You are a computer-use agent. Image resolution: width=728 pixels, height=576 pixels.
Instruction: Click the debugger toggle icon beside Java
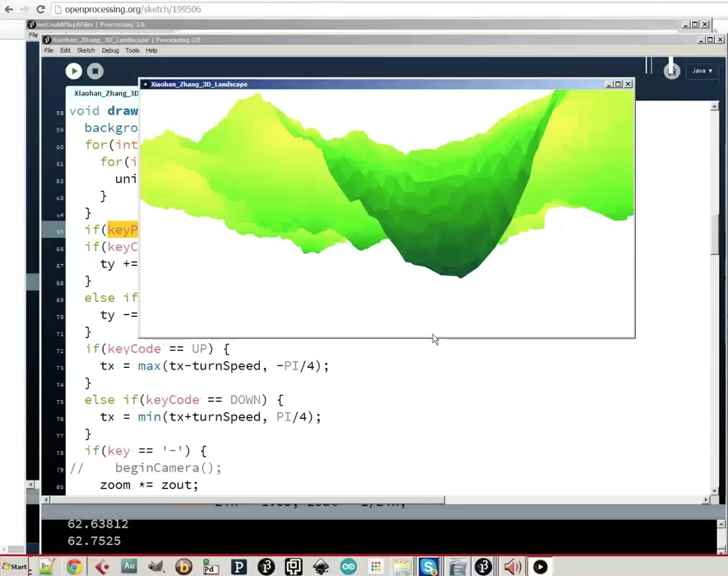tap(671, 72)
